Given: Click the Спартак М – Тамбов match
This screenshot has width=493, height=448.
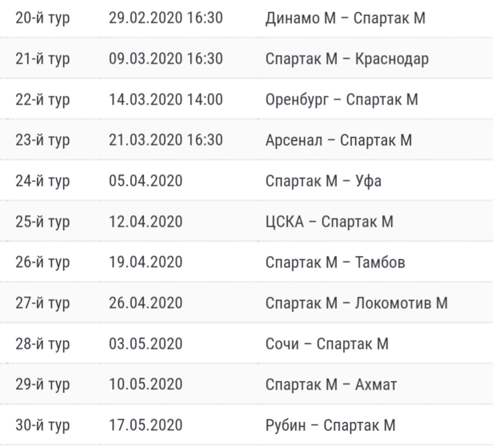Looking at the screenshot, I should (x=335, y=262).
